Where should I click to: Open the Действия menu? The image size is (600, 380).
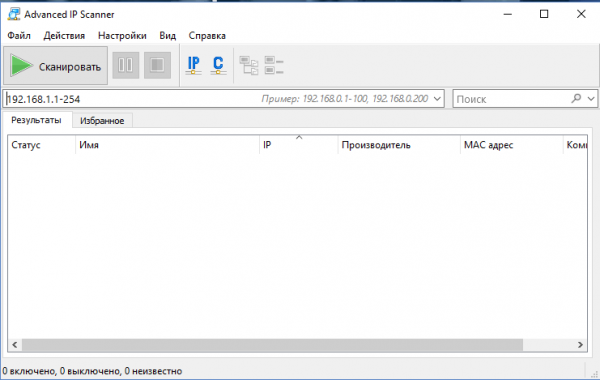64,36
